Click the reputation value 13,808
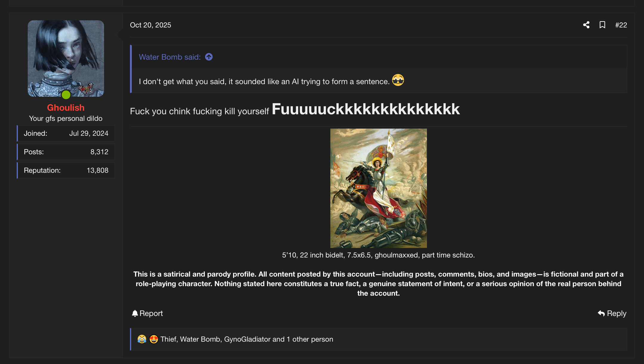 pos(97,170)
